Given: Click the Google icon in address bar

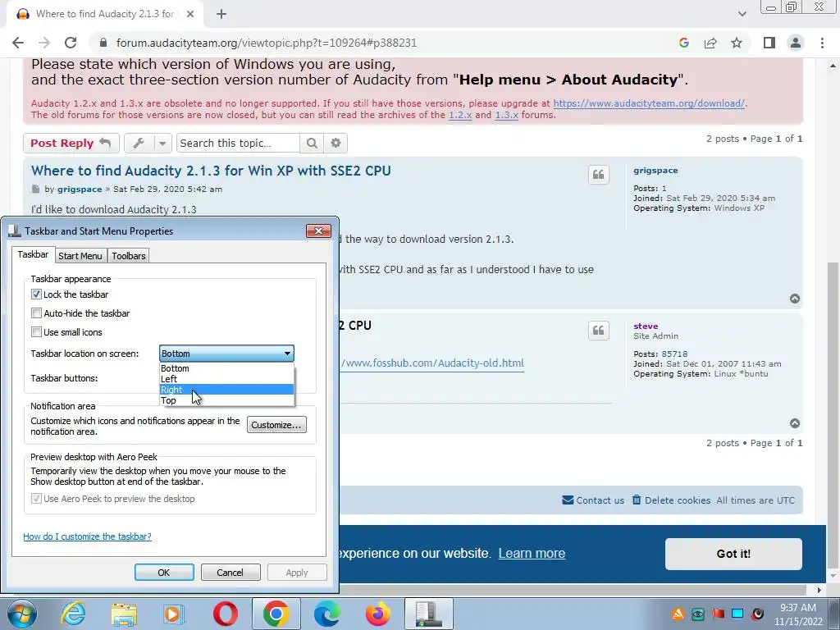Looking at the screenshot, I should [683, 43].
